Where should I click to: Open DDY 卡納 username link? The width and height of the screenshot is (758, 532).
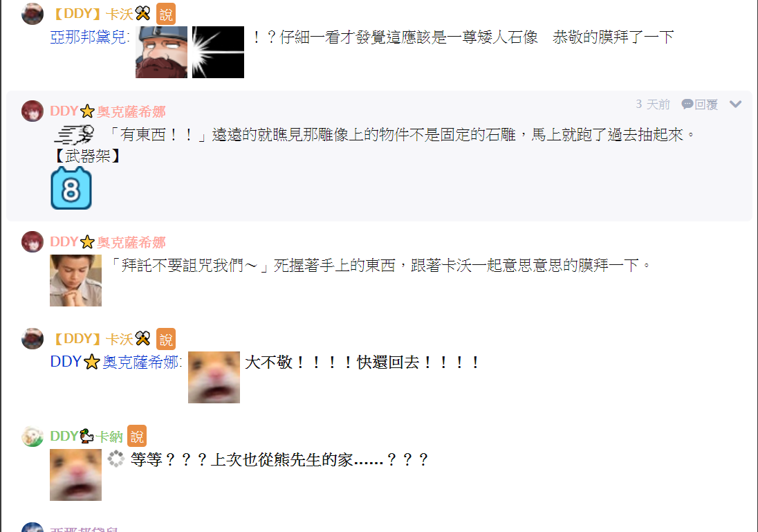click(86, 437)
